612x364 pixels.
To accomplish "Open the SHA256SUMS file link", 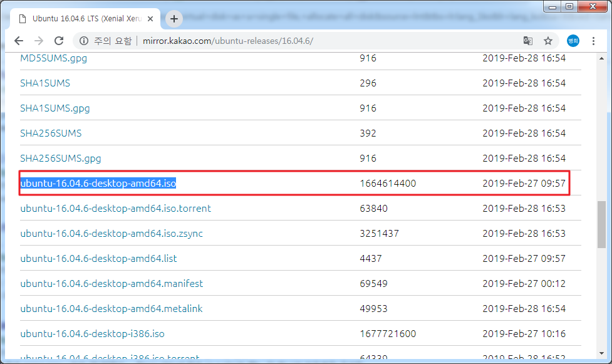I will pyautogui.click(x=51, y=133).
